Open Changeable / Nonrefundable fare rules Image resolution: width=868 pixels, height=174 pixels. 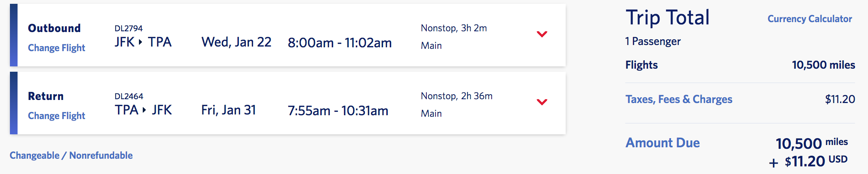71,156
